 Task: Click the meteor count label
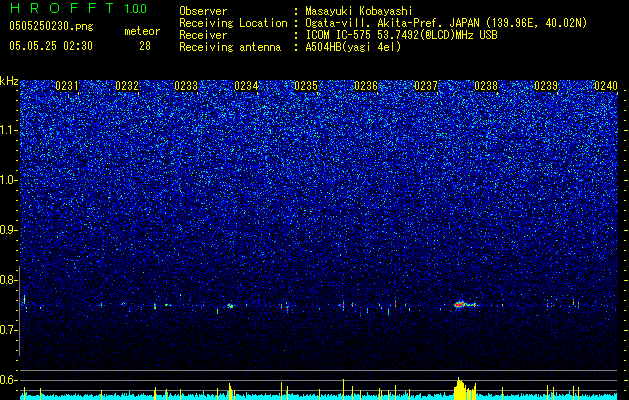tap(142, 31)
